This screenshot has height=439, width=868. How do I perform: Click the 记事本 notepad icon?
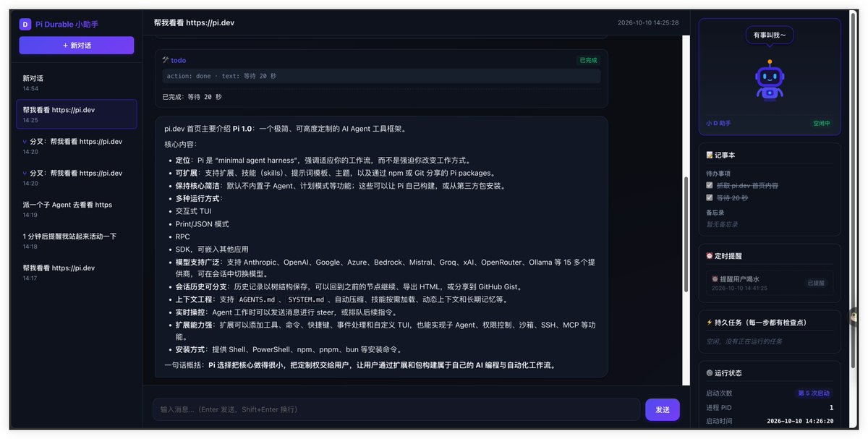point(710,155)
